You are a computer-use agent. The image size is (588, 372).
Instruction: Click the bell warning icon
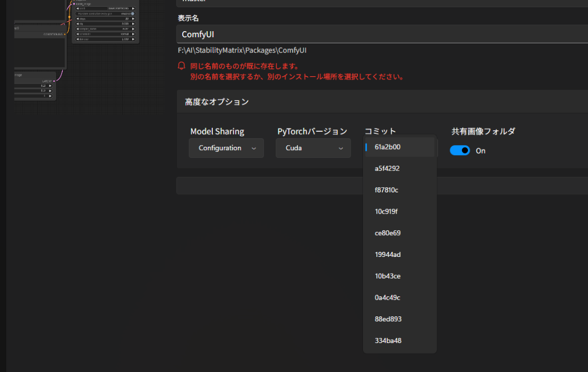point(182,66)
